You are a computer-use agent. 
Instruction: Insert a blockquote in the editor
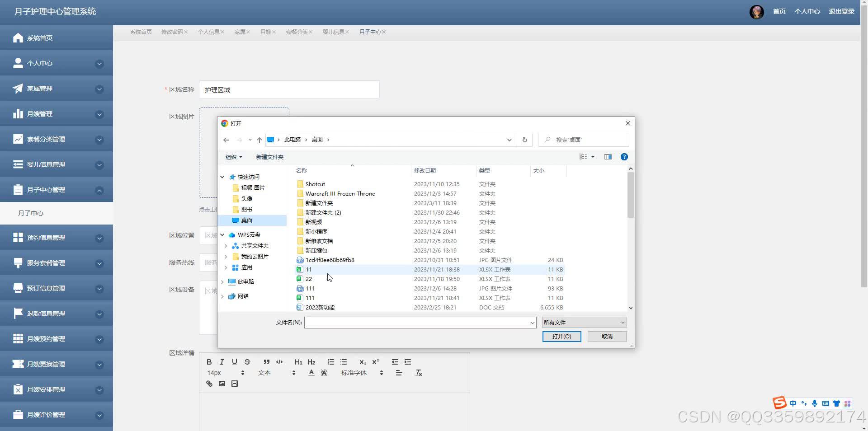(267, 362)
